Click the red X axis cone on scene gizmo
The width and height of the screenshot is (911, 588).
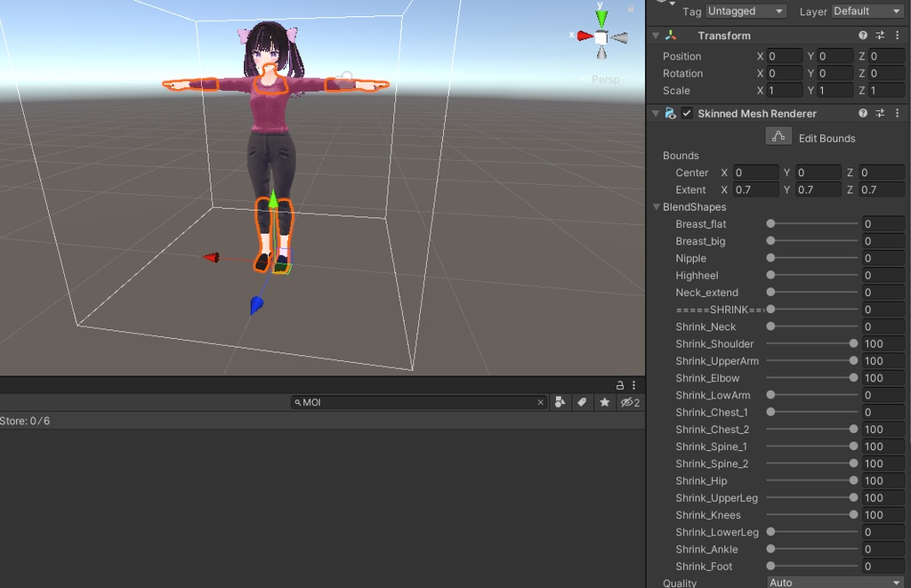tap(585, 36)
